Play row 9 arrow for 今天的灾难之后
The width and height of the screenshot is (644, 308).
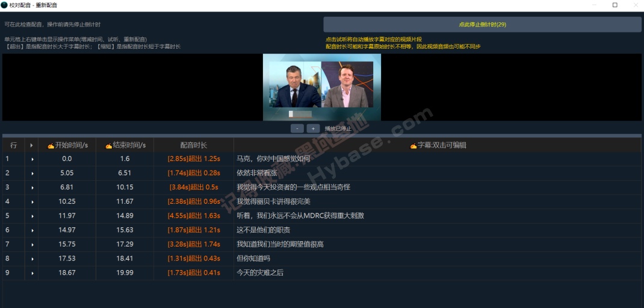point(32,272)
